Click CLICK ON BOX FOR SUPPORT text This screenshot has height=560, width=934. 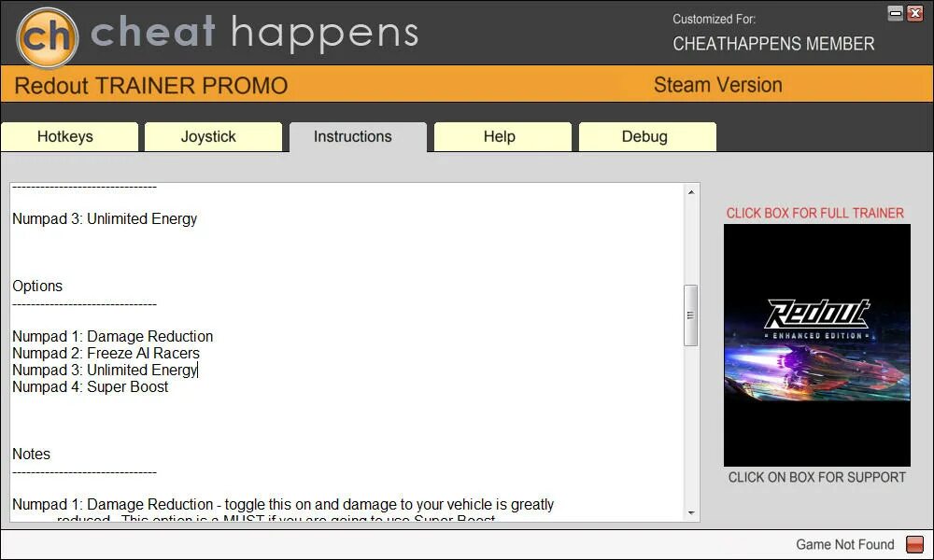pos(816,477)
